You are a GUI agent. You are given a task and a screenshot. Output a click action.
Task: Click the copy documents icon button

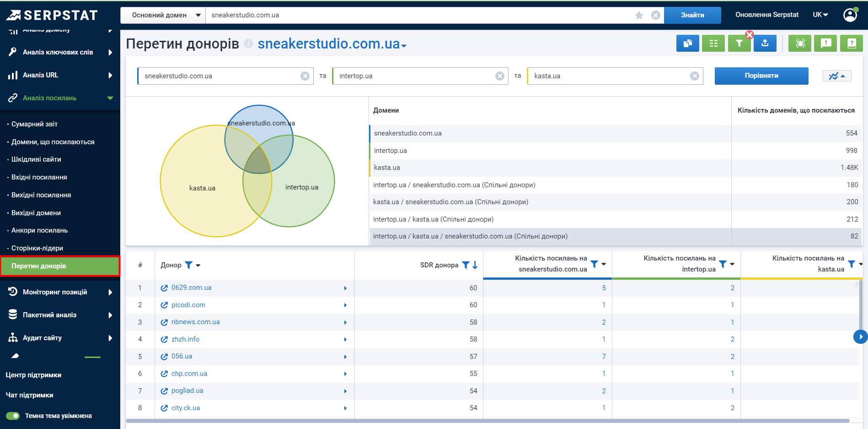687,43
